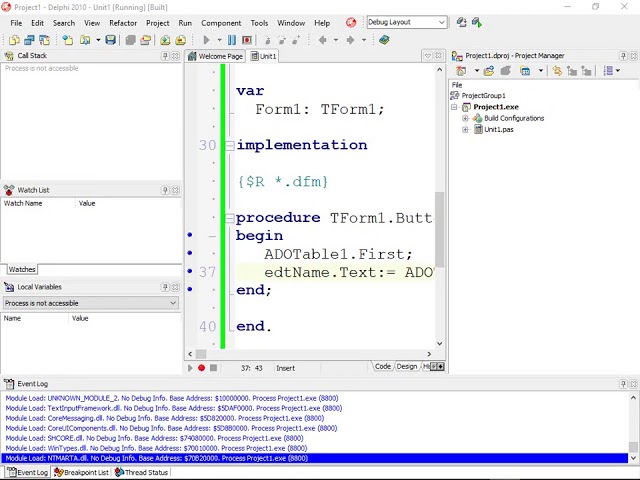Click the Open Project toolbar icon
Screen dimensions: 640x480
pos(145,40)
